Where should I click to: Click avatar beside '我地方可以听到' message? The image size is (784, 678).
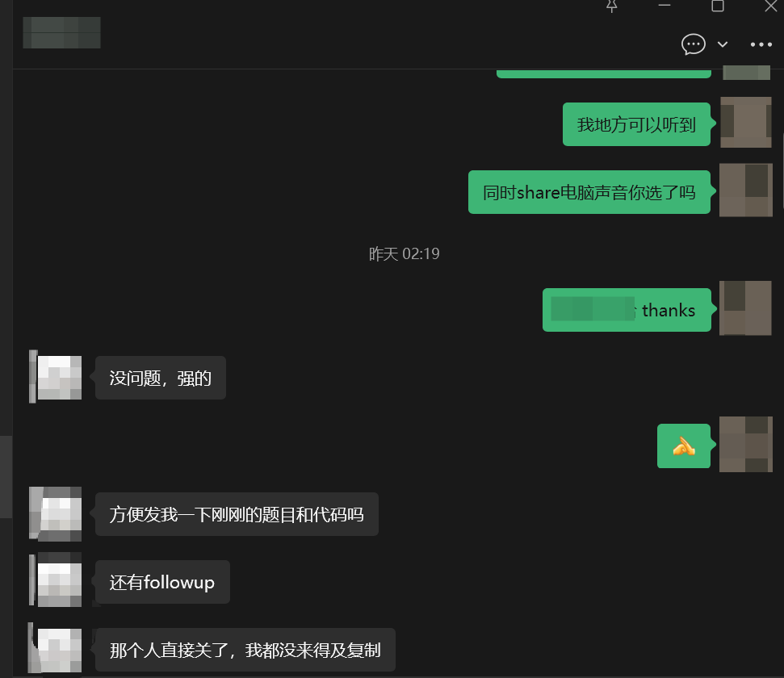coord(745,122)
